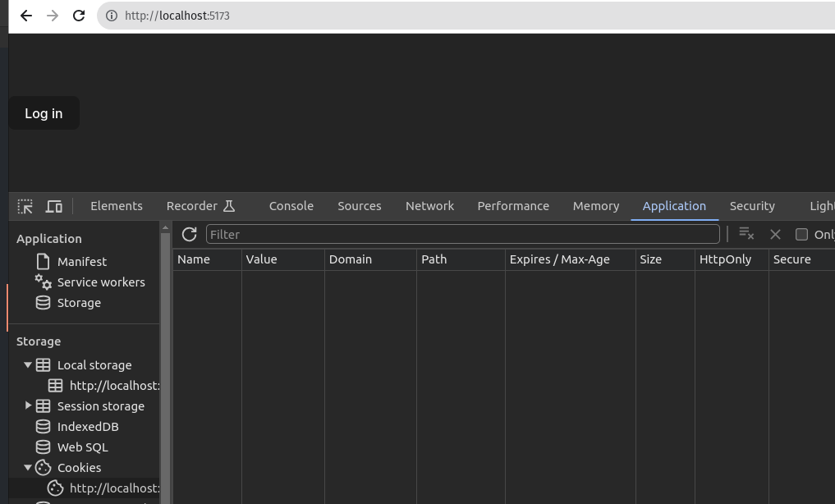
Task: Switch to the Performance tab
Action: (513, 206)
